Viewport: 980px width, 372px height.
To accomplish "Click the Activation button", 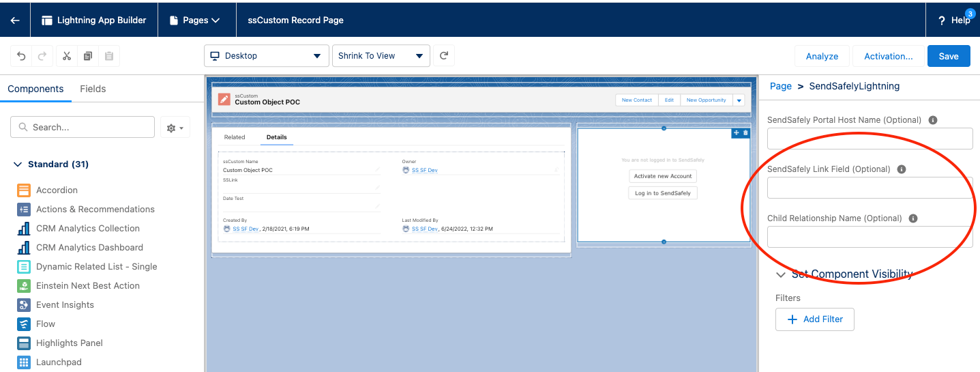I will point(888,56).
